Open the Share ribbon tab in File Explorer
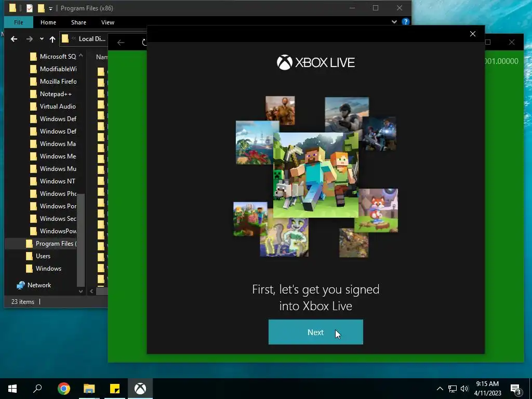 click(x=78, y=22)
